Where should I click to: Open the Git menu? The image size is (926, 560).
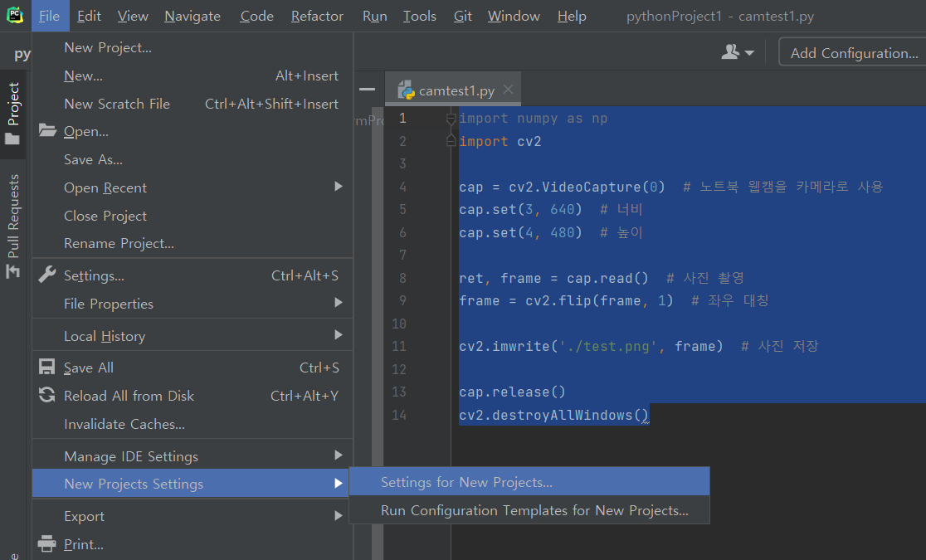coord(463,16)
